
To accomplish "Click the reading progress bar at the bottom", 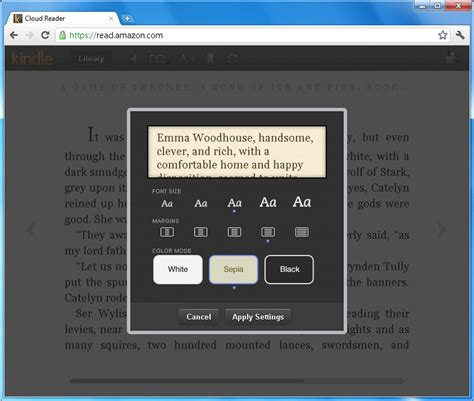I will click(x=237, y=381).
